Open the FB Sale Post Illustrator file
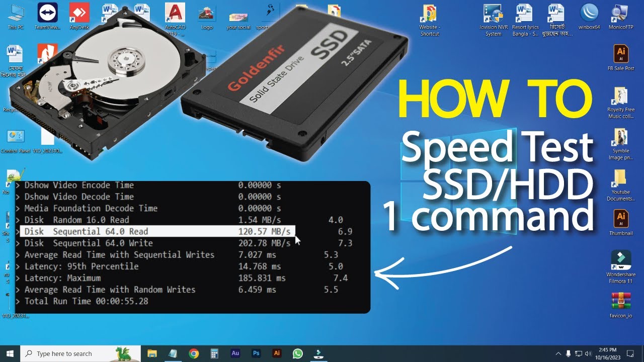644x362 pixels. click(621, 57)
